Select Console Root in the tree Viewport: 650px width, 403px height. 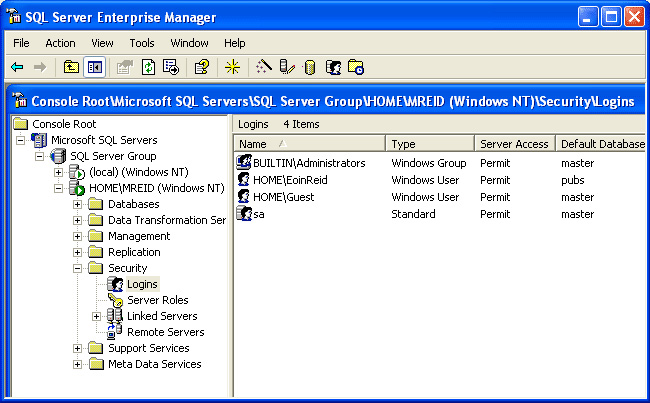tap(64, 124)
